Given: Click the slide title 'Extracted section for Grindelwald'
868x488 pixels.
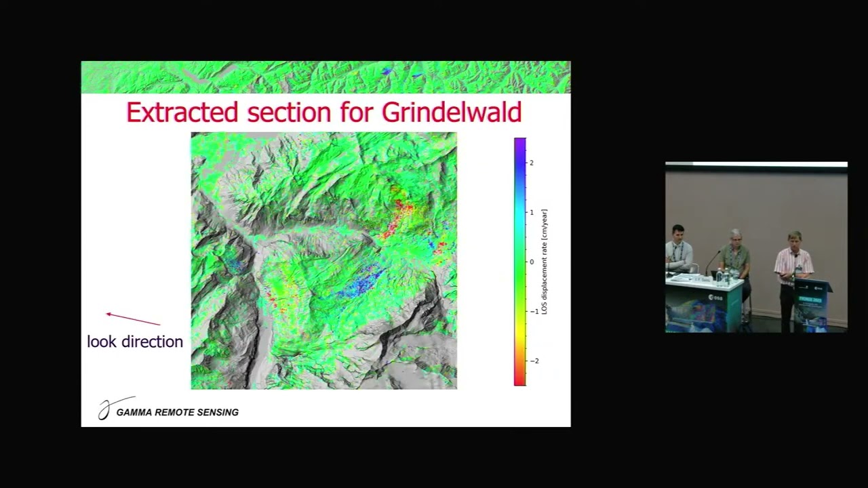Looking at the screenshot, I should [x=323, y=113].
